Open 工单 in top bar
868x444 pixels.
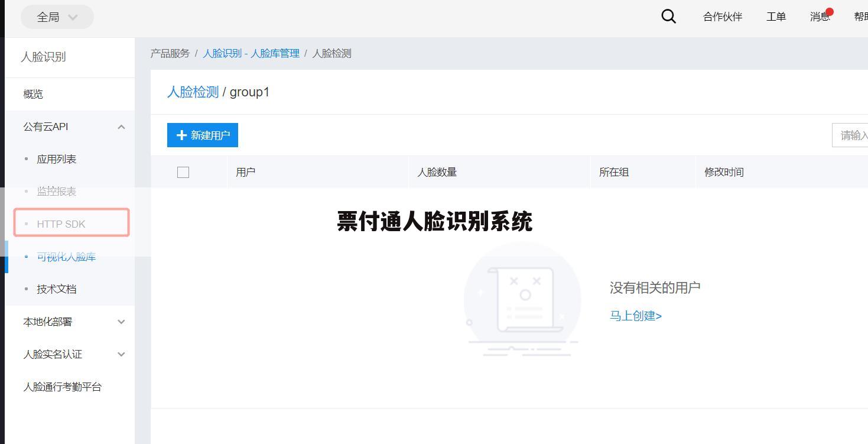point(776,17)
